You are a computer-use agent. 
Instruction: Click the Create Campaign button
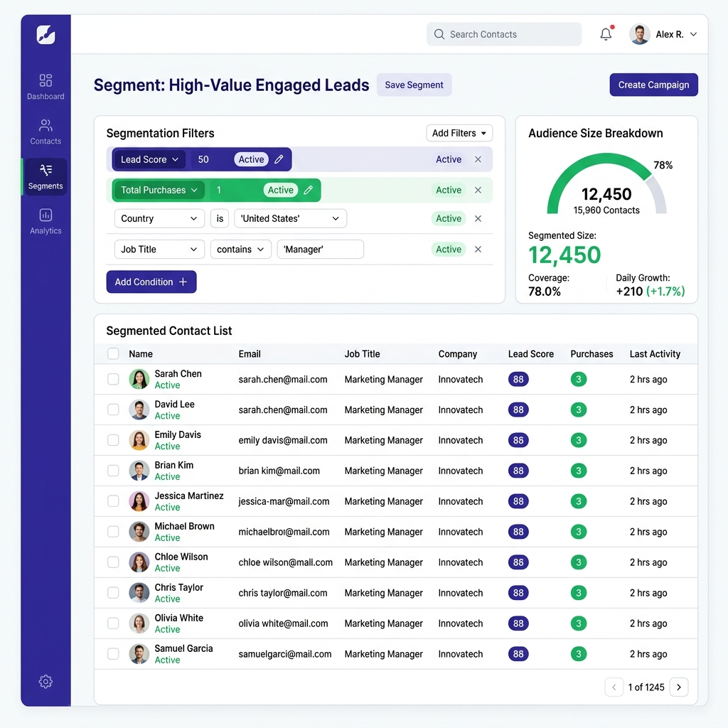(x=653, y=85)
